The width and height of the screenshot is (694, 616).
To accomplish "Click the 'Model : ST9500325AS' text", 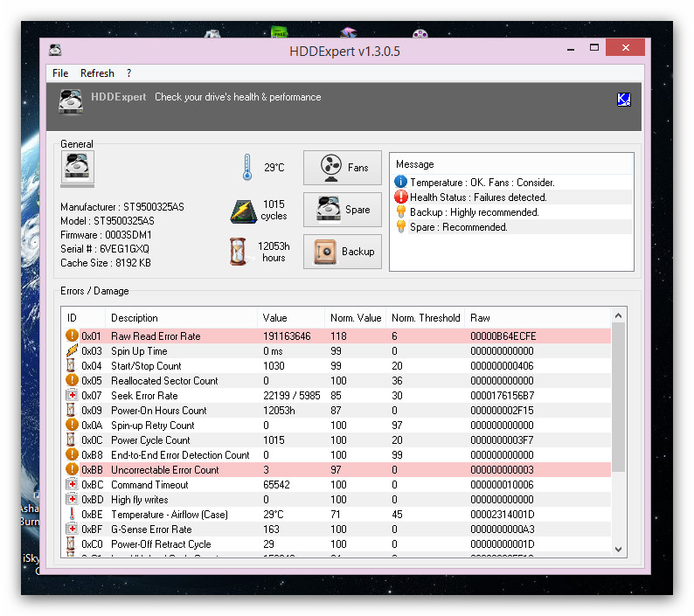I will 108,220.
